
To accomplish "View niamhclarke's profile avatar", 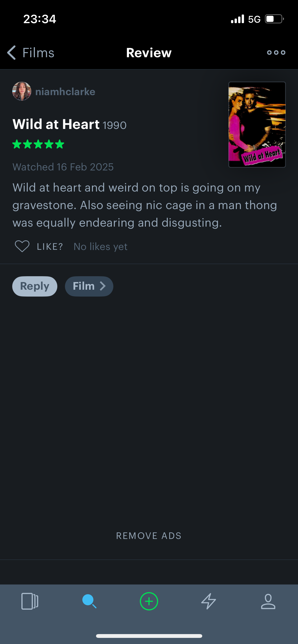I will pyautogui.click(x=22, y=91).
